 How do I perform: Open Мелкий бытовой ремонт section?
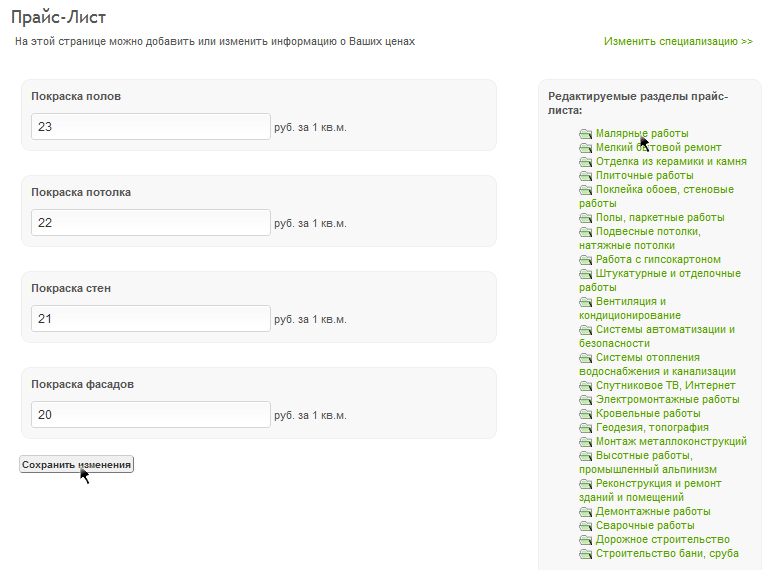[658, 147]
